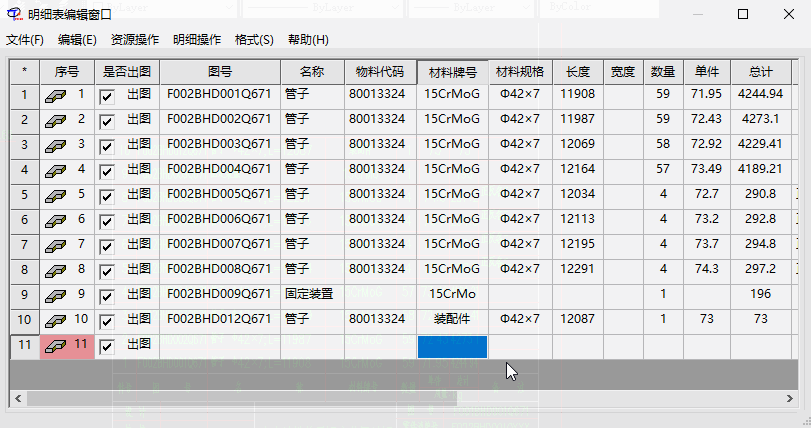Click the part icon in row 7
811x428 pixels.
55,246
